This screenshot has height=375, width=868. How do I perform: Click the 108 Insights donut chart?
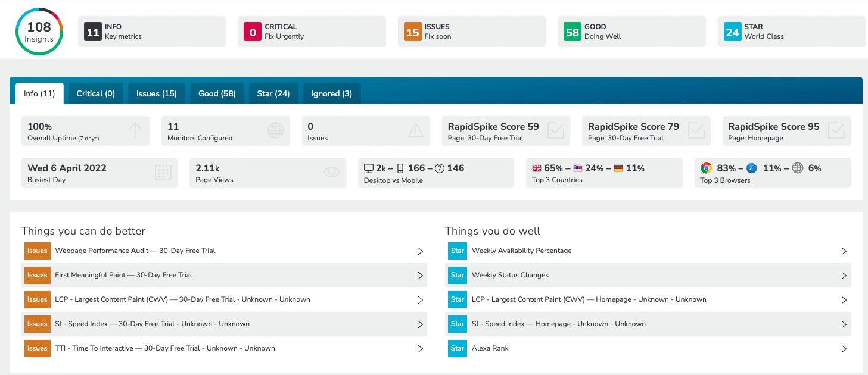coord(39,32)
